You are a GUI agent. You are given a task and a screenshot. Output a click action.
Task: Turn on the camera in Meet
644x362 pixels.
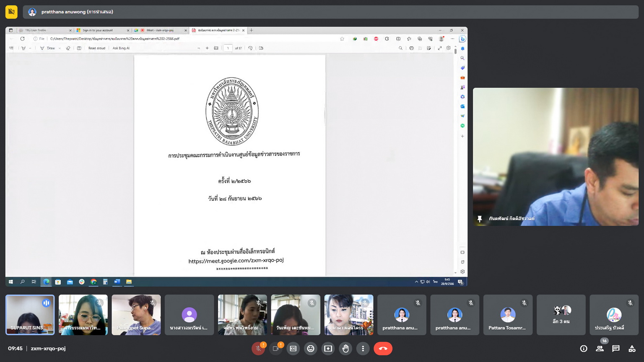[x=276, y=349]
